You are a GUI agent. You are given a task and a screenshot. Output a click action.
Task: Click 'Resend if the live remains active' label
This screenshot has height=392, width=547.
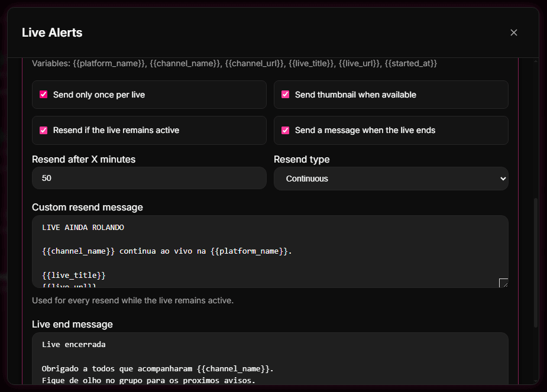click(x=116, y=130)
